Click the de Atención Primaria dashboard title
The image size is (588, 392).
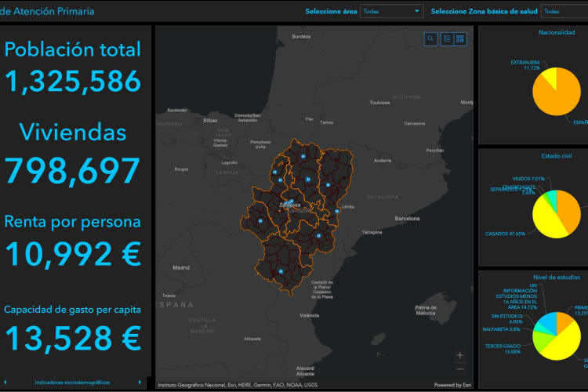click(x=47, y=11)
